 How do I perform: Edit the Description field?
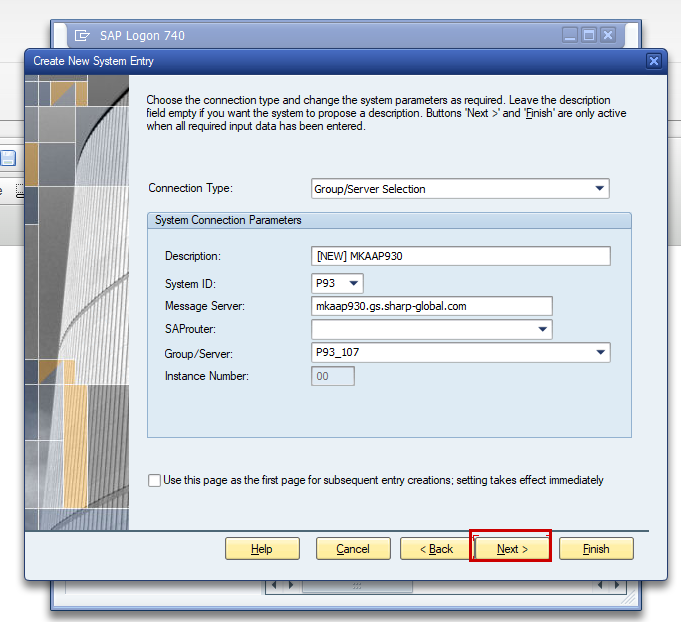[x=460, y=256]
